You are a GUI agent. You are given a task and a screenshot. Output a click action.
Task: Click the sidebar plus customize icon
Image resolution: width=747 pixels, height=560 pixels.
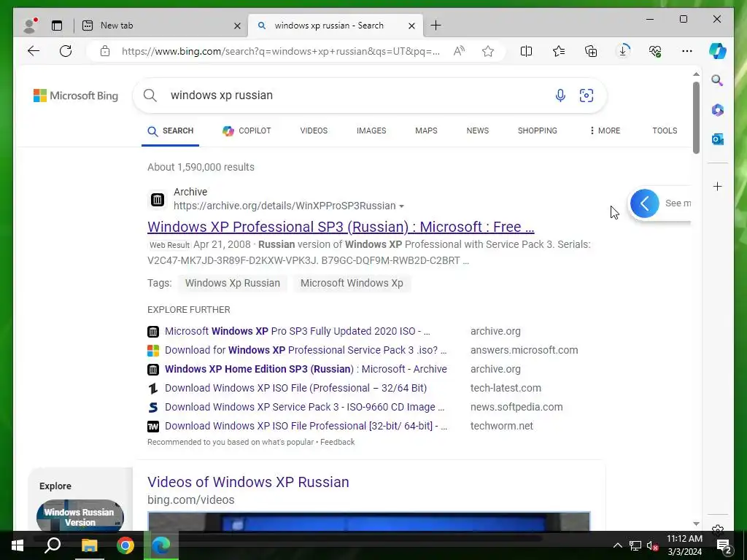(x=718, y=186)
